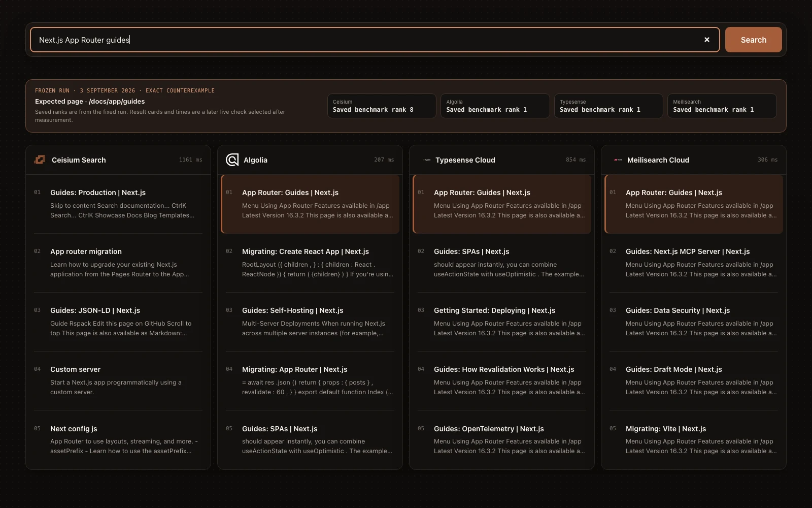
Task: Open Algolia result Migrating: Create React App
Action: pos(310,263)
